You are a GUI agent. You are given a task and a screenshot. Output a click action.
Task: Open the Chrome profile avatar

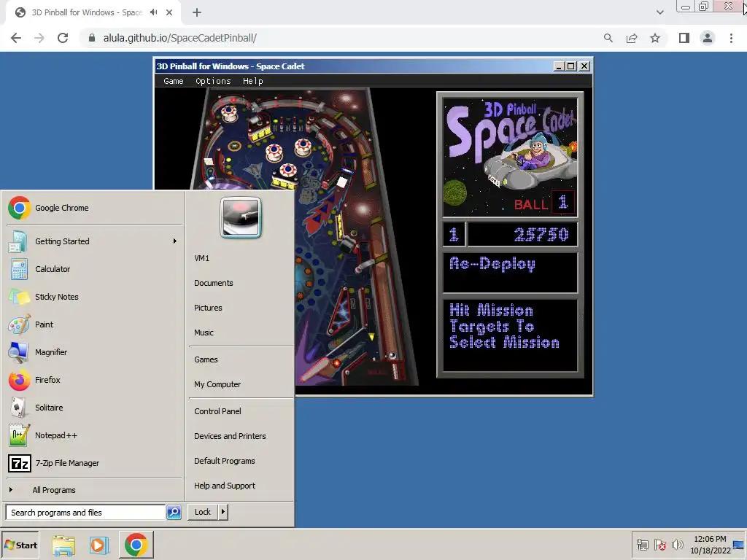[x=708, y=38]
